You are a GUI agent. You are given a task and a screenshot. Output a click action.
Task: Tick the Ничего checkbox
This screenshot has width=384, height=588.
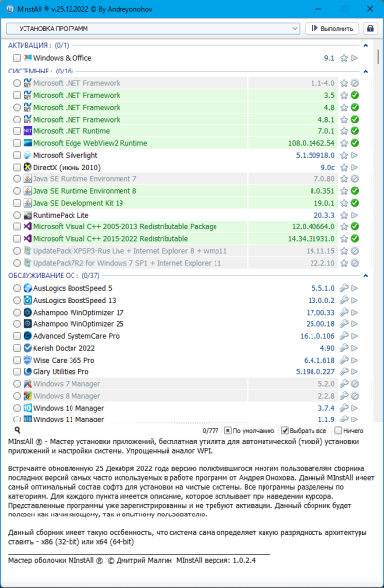tap(338, 430)
